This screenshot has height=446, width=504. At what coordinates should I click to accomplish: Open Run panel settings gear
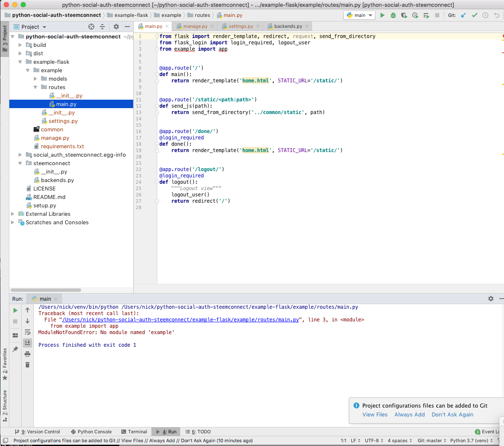pos(490,299)
